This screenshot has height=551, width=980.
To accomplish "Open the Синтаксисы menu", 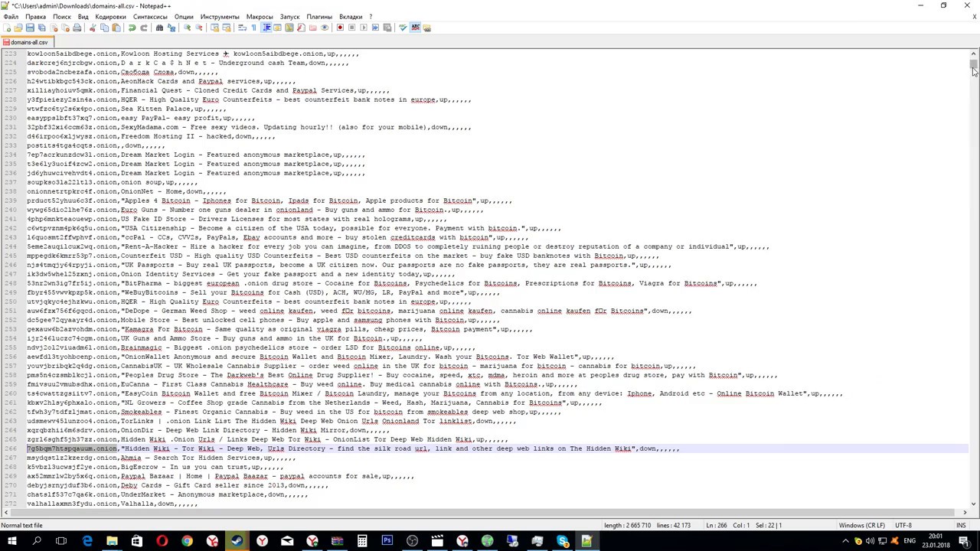I will (x=150, y=17).
